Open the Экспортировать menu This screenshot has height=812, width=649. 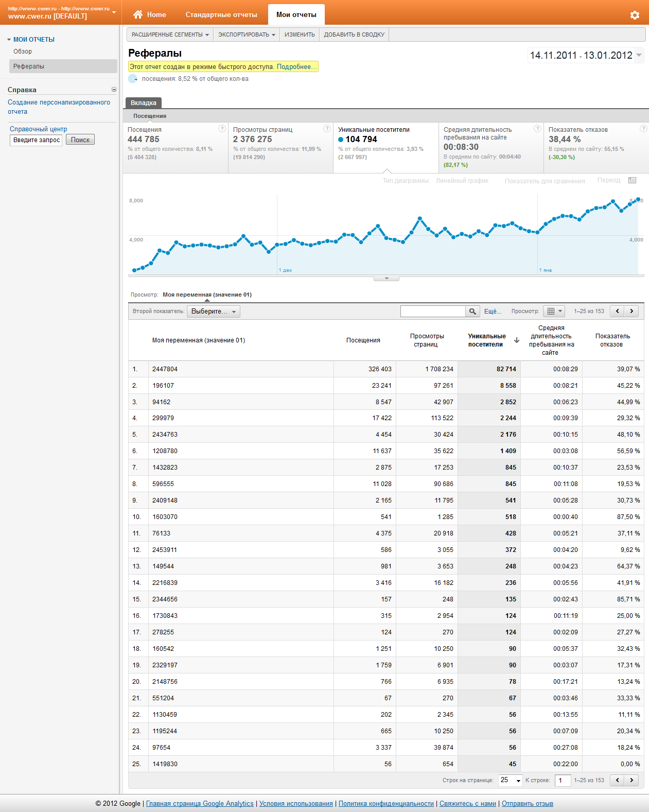(247, 34)
